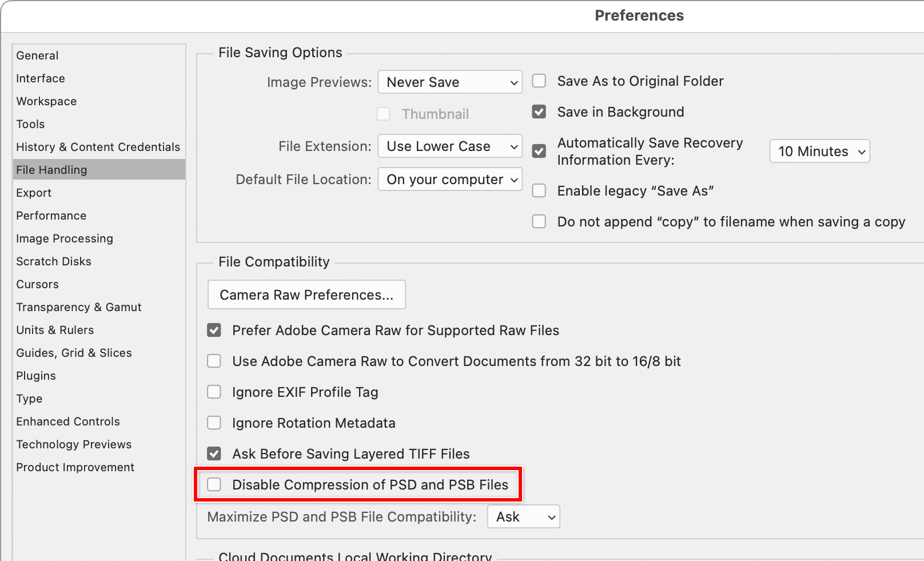Enable the Disable Compression of PSD and PSB Files option

point(214,484)
